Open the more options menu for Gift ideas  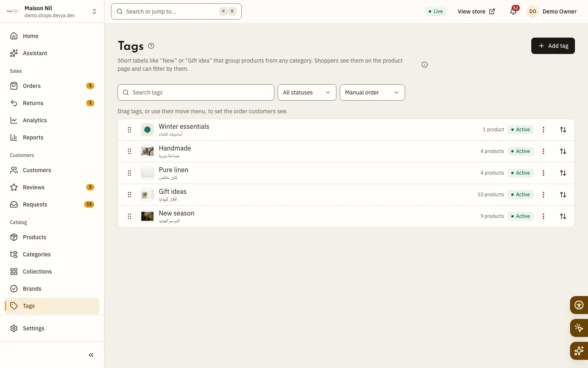click(543, 195)
